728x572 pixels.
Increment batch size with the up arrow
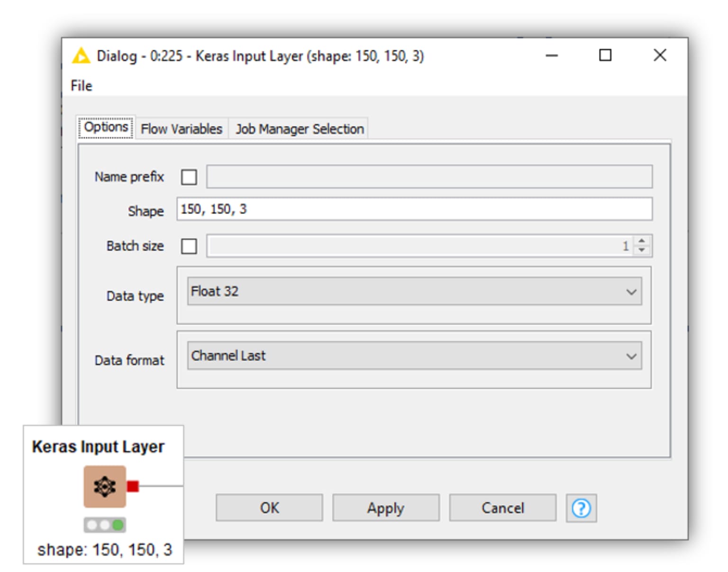(641, 242)
